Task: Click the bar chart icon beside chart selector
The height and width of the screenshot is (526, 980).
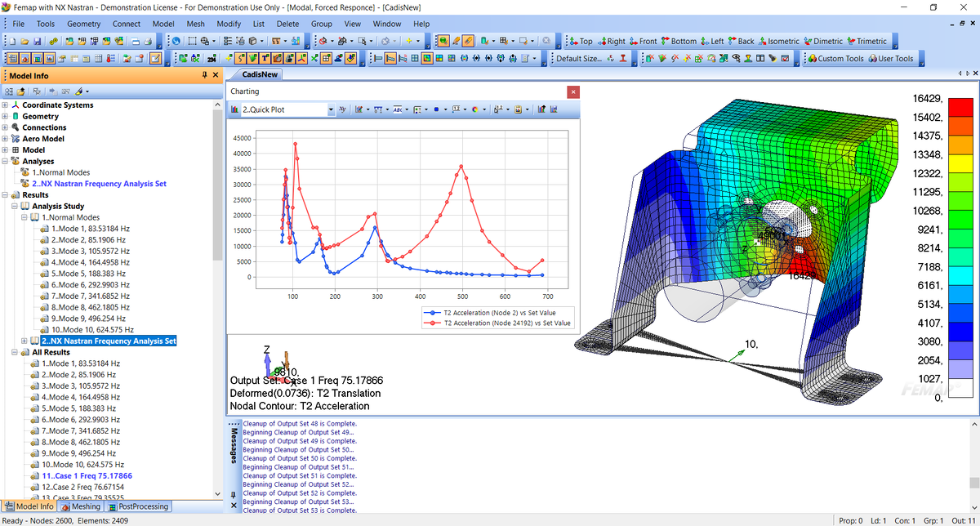Action: coord(234,109)
